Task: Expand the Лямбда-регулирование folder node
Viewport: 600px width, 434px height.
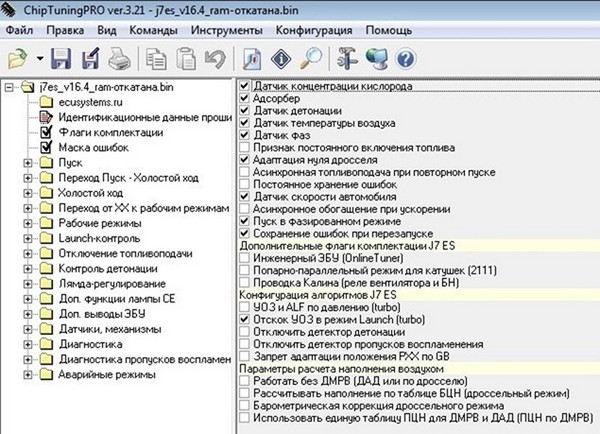Action: [27, 284]
